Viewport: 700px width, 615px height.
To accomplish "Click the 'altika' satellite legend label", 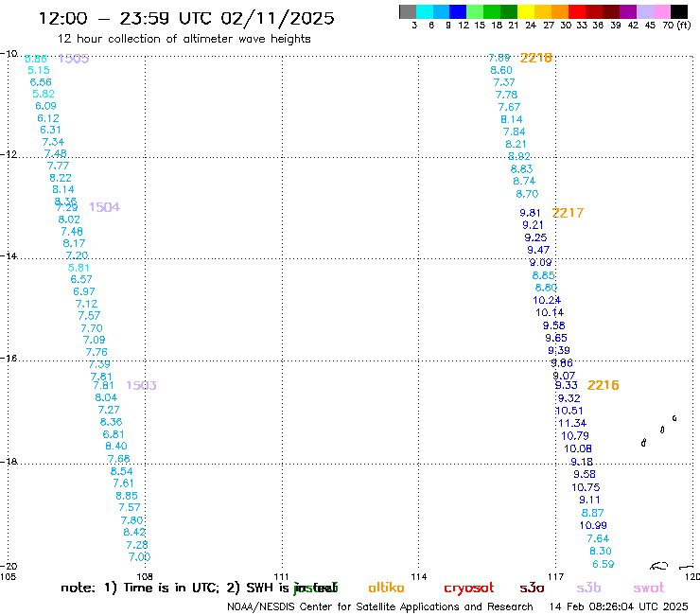I will [386, 588].
